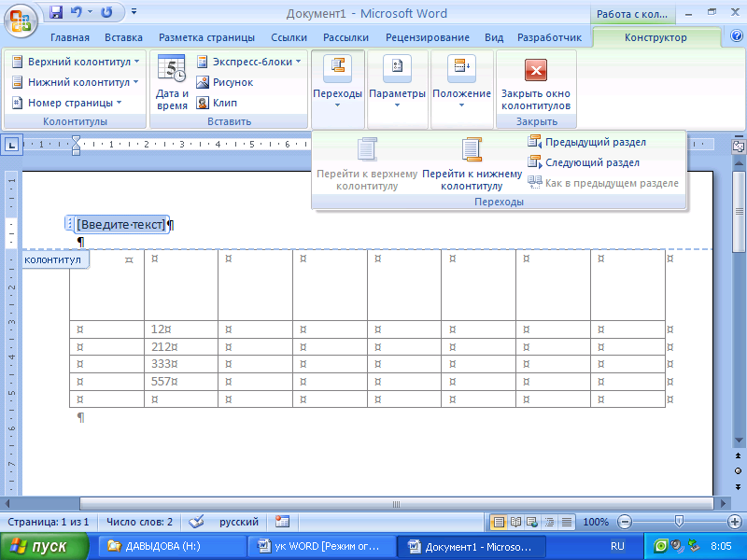Expand the Параметры dropdown group
The height and width of the screenshot is (560, 747).
click(x=397, y=90)
